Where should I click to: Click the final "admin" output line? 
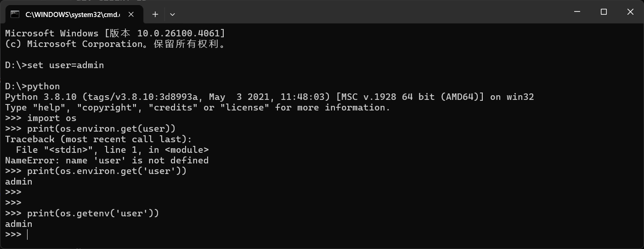(x=19, y=224)
